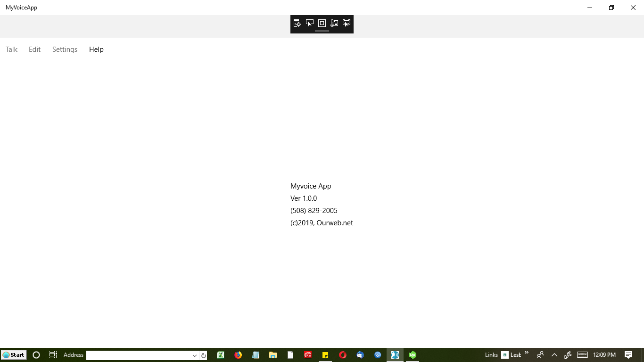Screen dimensions: 644x362
Task: Expand the Address bar dropdown arrow
Action: coord(194,354)
